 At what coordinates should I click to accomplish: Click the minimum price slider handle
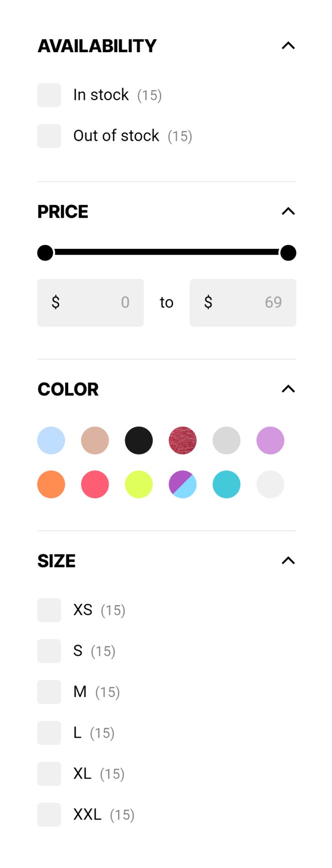click(x=45, y=253)
